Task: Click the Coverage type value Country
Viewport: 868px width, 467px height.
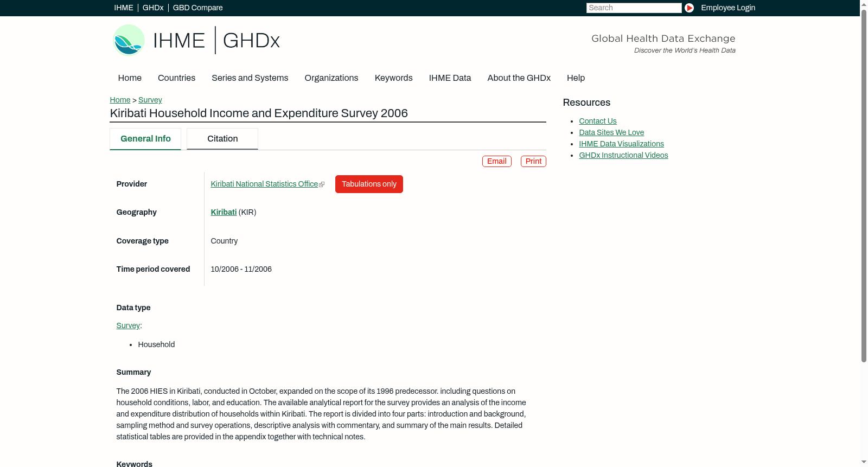Action: click(x=224, y=241)
